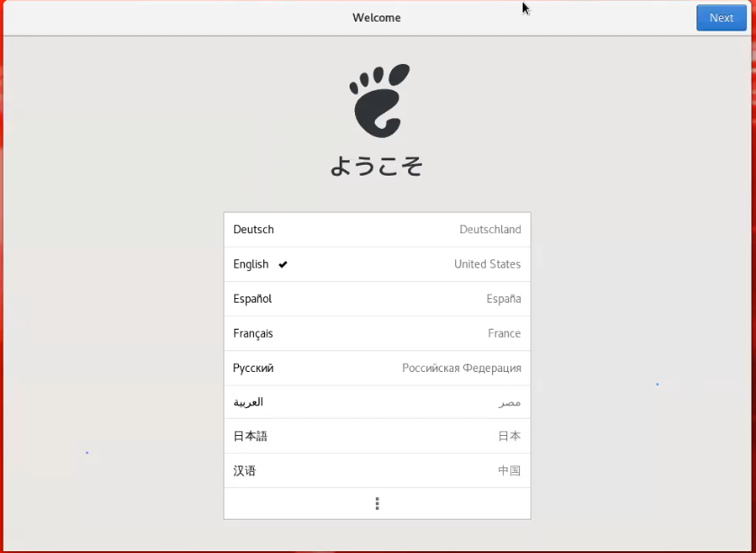Click the France region label
Image resolution: width=756 pixels, height=553 pixels.
pos(504,333)
